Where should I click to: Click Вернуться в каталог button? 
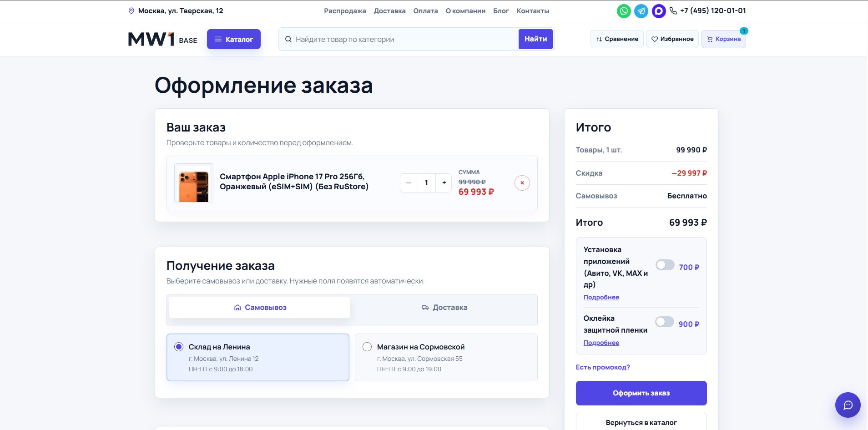pyautogui.click(x=641, y=422)
